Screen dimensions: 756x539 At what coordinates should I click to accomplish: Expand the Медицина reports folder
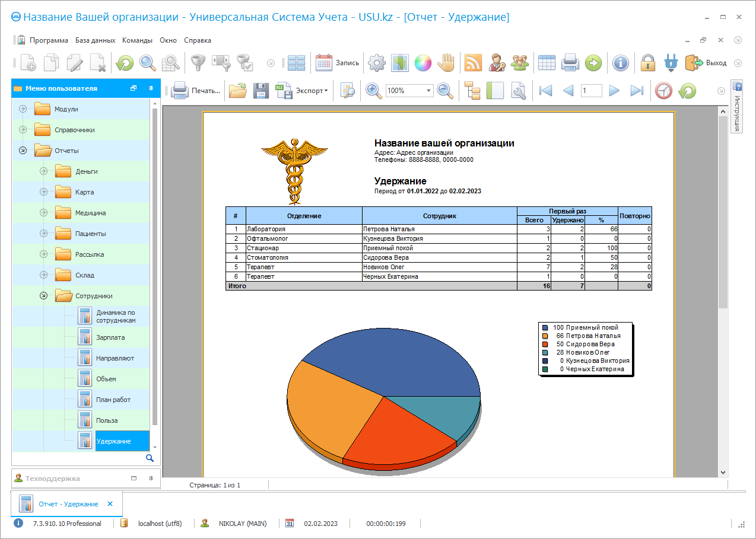point(43,213)
